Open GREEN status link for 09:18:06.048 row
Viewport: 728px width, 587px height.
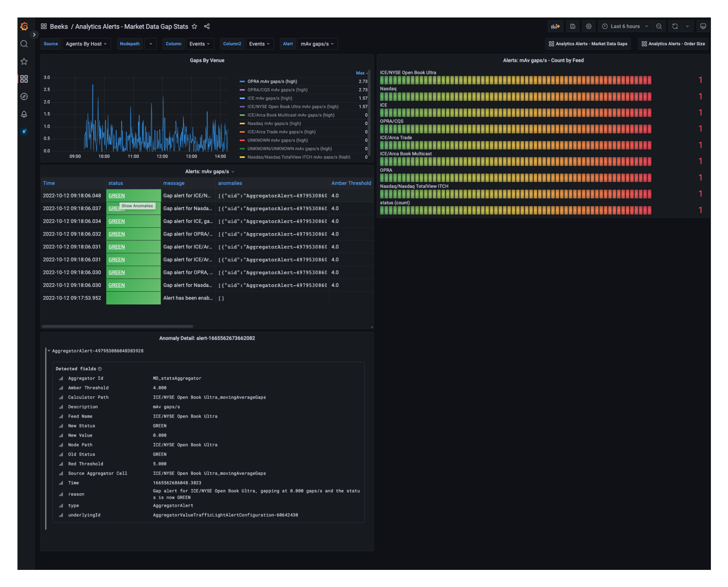point(116,196)
